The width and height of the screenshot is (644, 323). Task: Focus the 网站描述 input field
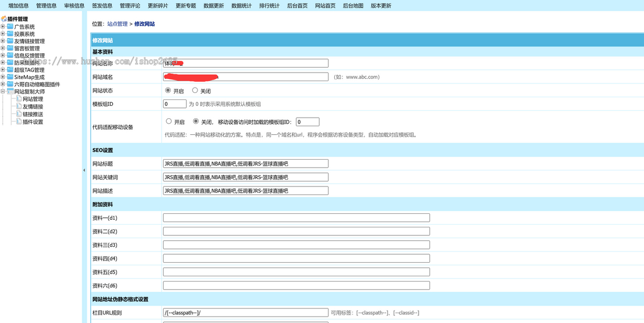(246, 190)
